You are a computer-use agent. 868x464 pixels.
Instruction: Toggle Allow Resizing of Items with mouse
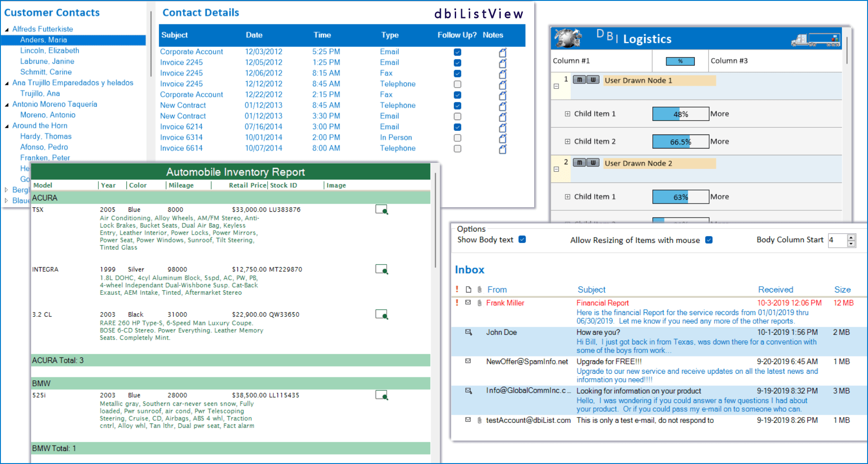pos(709,240)
